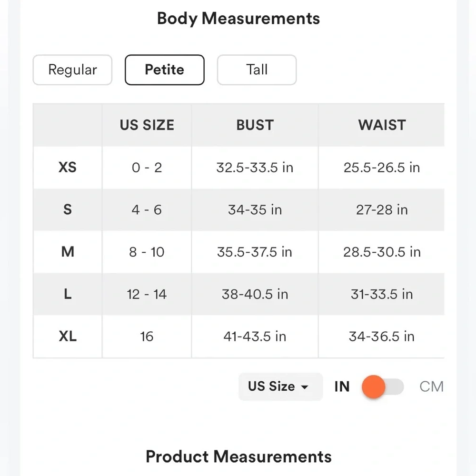Viewport: 476px width, 476px height.
Task: Select the XL size row label
Action: click(x=68, y=337)
